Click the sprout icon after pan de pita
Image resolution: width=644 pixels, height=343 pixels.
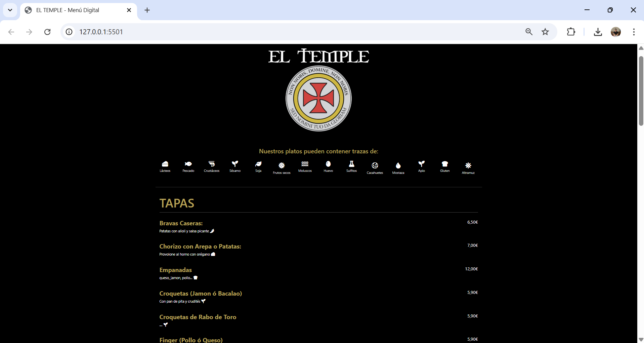coord(203,301)
